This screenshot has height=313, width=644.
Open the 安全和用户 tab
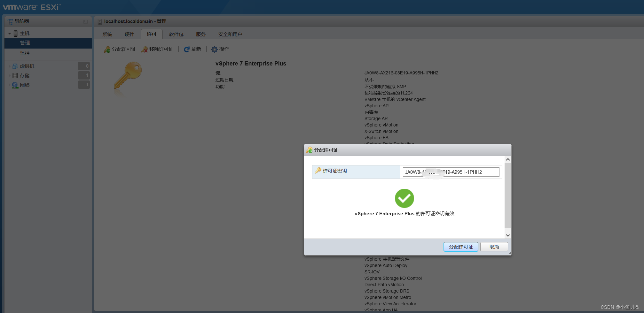click(x=230, y=34)
